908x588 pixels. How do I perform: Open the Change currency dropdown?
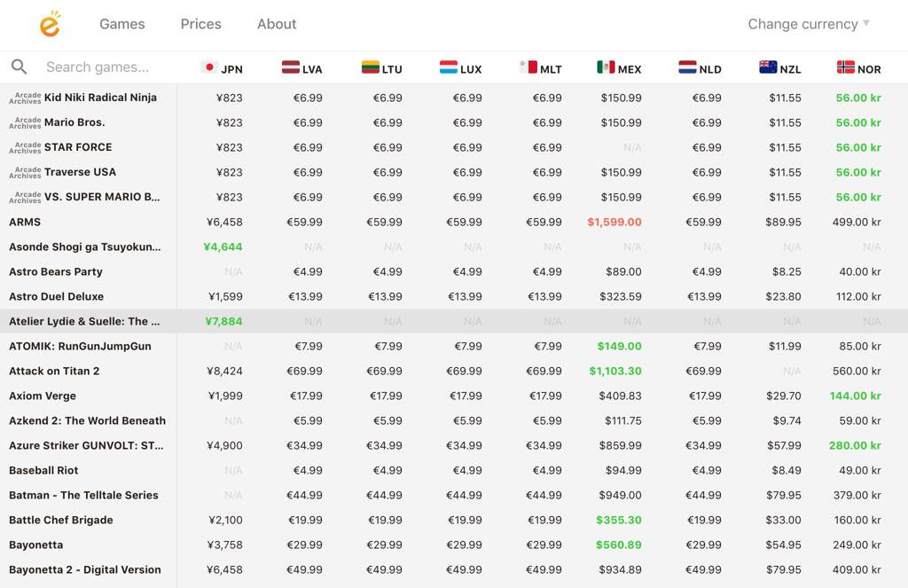pos(809,24)
